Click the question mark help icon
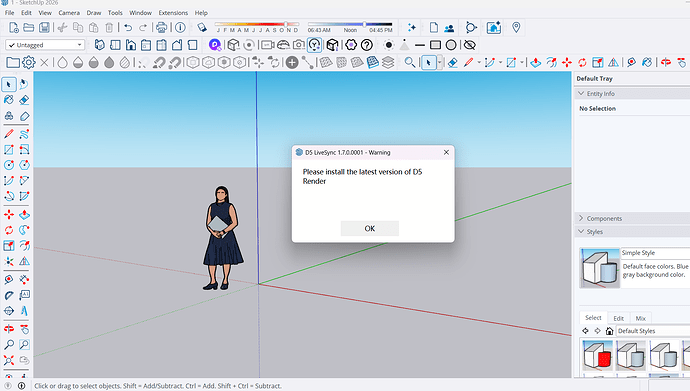The height and width of the screenshot is (391, 690). point(367,45)
